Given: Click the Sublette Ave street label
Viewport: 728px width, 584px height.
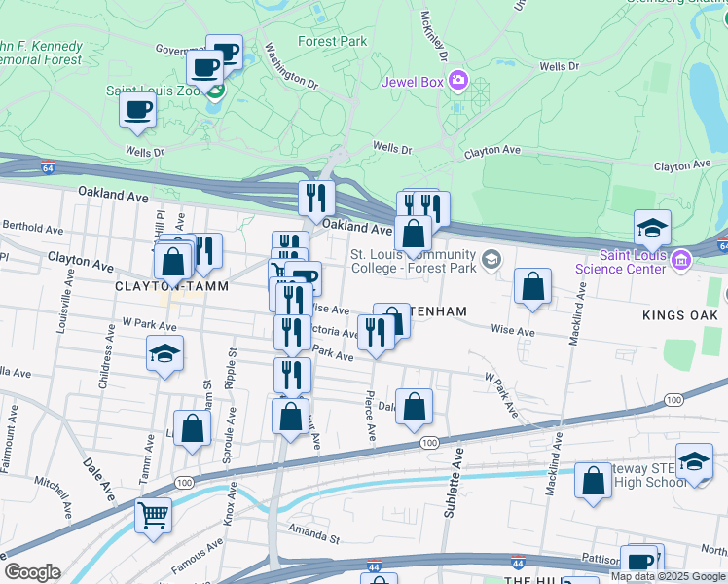Looking at the screenshot, I should pyautogui.click(x=454, y=483).
